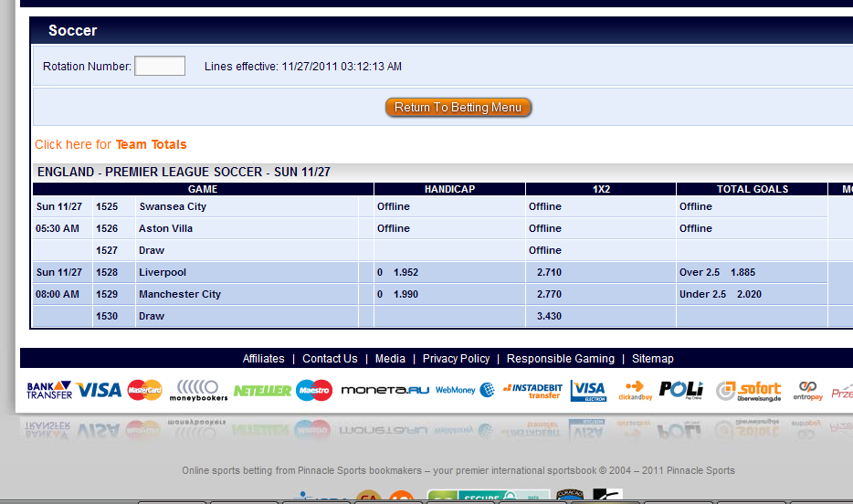Open the Responsible Gaming footer link

click(x=561, y=359)
